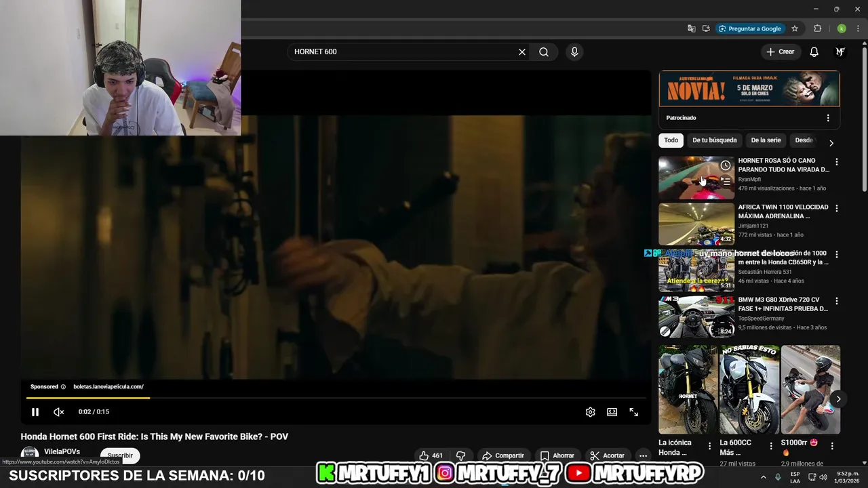Subscribe to VilelaPOVs with Suscribir
868x488 pixels.
(x=120, y=455)
